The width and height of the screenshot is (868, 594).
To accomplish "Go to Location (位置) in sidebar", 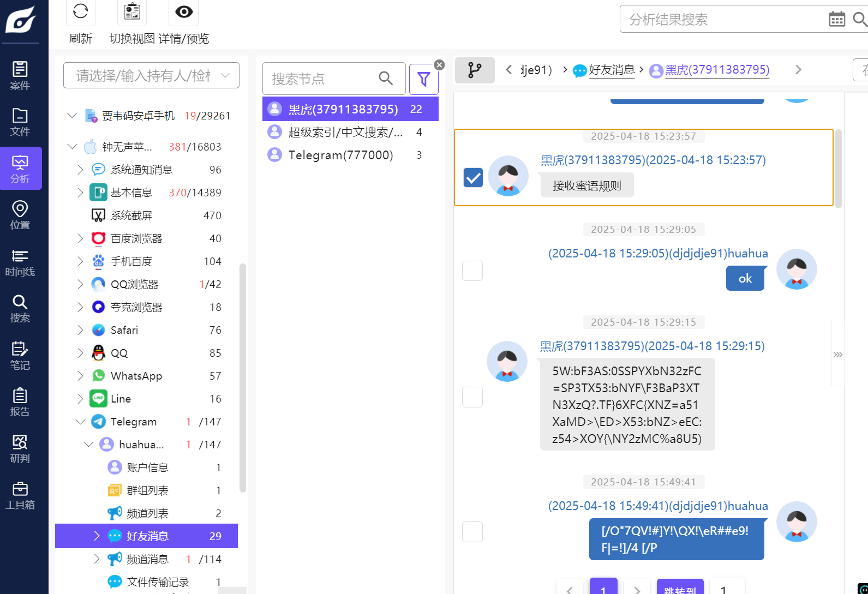I will (x=20, y=215).
